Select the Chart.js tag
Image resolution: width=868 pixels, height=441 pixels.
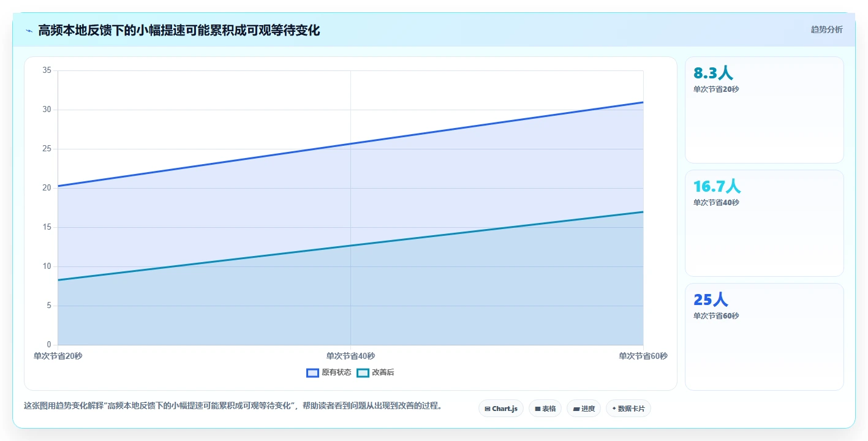(501, 409)
